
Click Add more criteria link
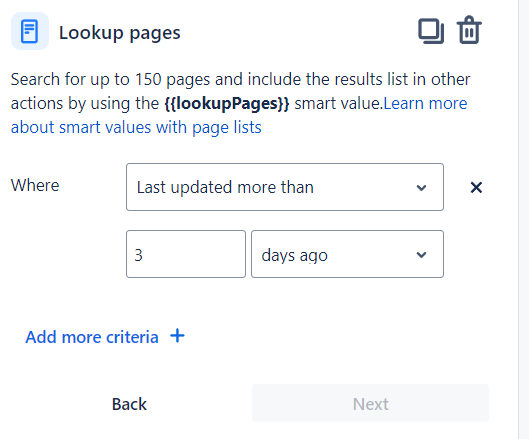(x=92, y=337)
